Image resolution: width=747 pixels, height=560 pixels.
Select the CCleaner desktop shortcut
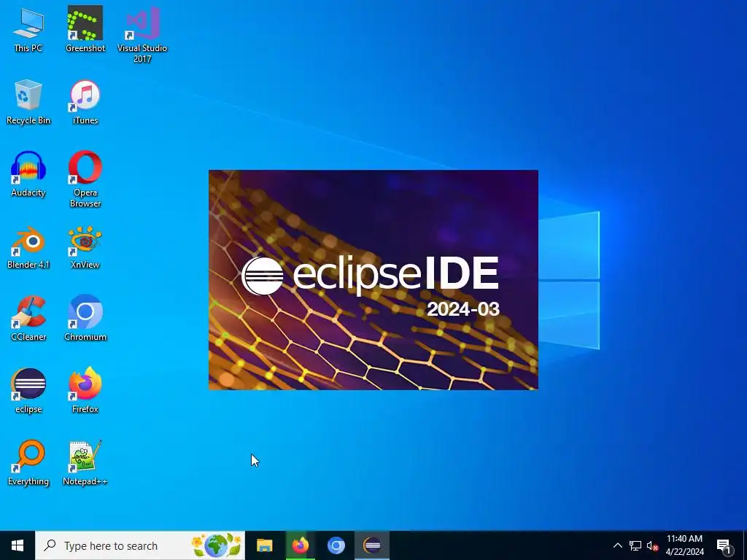[x=28, y=319]
